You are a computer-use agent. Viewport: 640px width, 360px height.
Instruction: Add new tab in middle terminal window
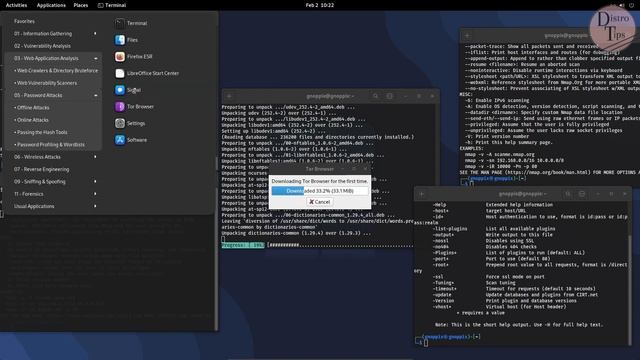tap(229, 96)
